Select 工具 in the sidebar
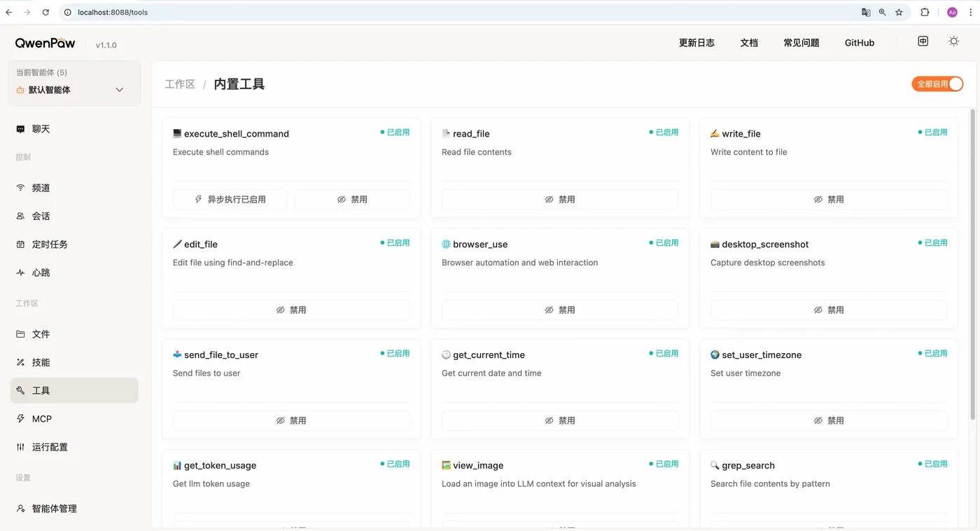Screen dimensions: 980x531 [x=74, y=390]
